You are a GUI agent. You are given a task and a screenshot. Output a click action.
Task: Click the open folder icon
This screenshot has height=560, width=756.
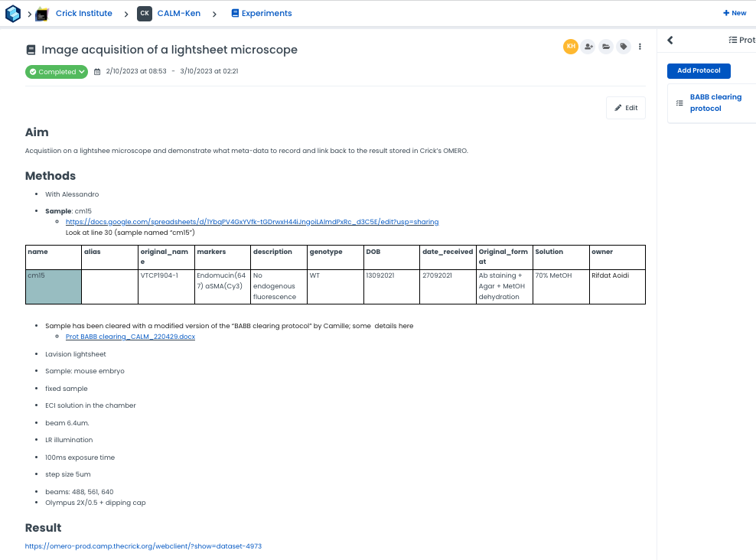coord(606,47)
